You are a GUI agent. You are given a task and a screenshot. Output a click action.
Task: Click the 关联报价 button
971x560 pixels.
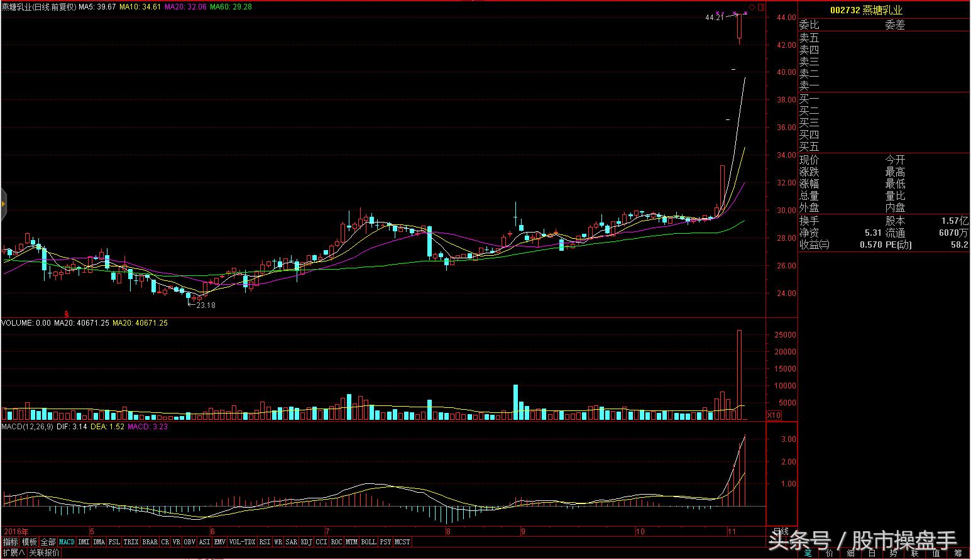point(45,552)
